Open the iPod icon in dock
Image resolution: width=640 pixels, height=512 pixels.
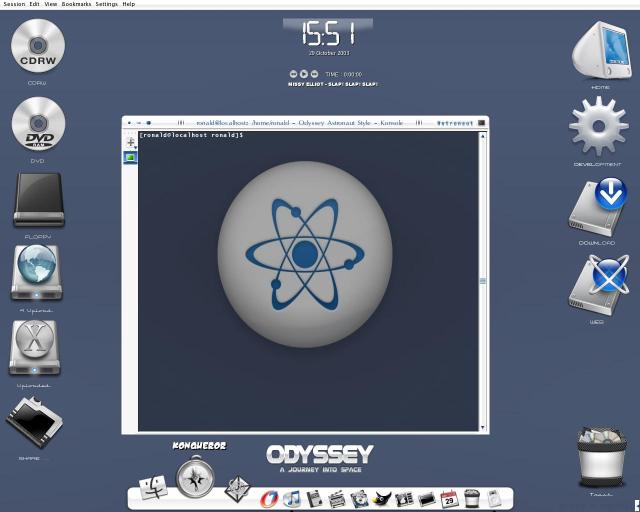point(493,499)
